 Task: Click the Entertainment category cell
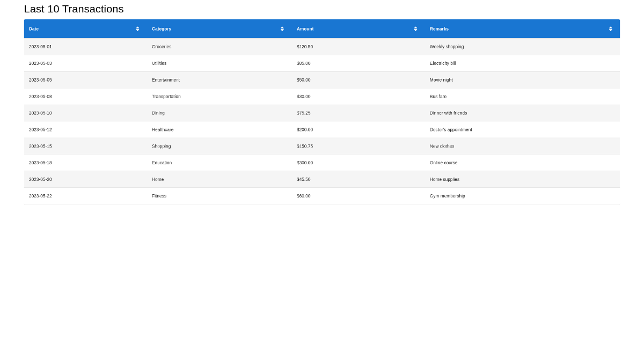tap(166, 80)
